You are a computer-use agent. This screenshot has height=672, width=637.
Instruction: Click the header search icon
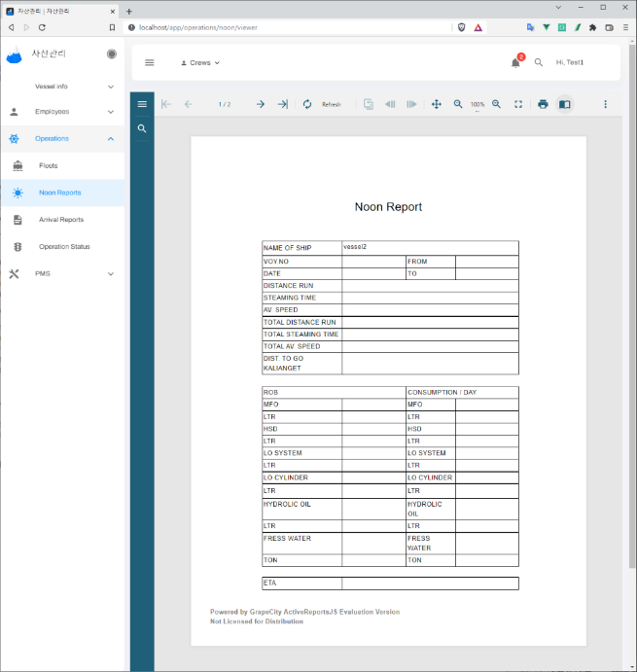(539, 62)
